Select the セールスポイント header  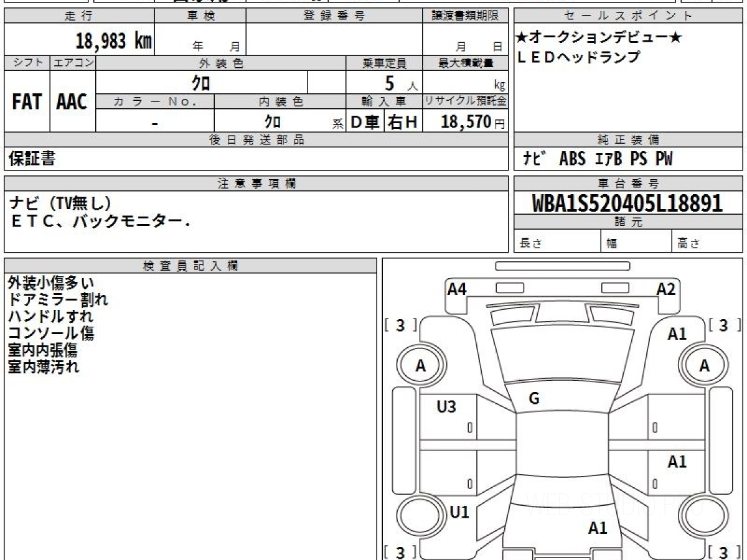click(629, 17)
